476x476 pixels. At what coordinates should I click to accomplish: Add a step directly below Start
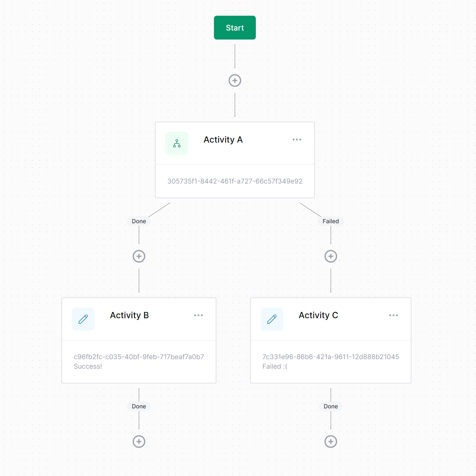235,80
